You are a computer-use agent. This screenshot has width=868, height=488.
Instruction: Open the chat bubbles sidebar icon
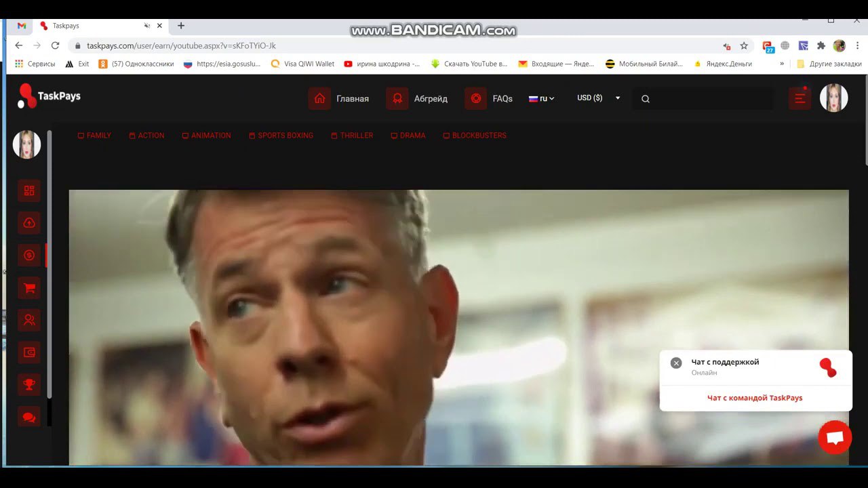click(x=29, y=417)
